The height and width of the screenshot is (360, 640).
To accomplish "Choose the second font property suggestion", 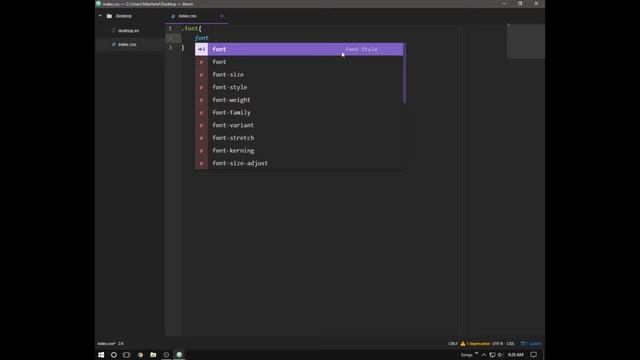I will coord(299,62).
